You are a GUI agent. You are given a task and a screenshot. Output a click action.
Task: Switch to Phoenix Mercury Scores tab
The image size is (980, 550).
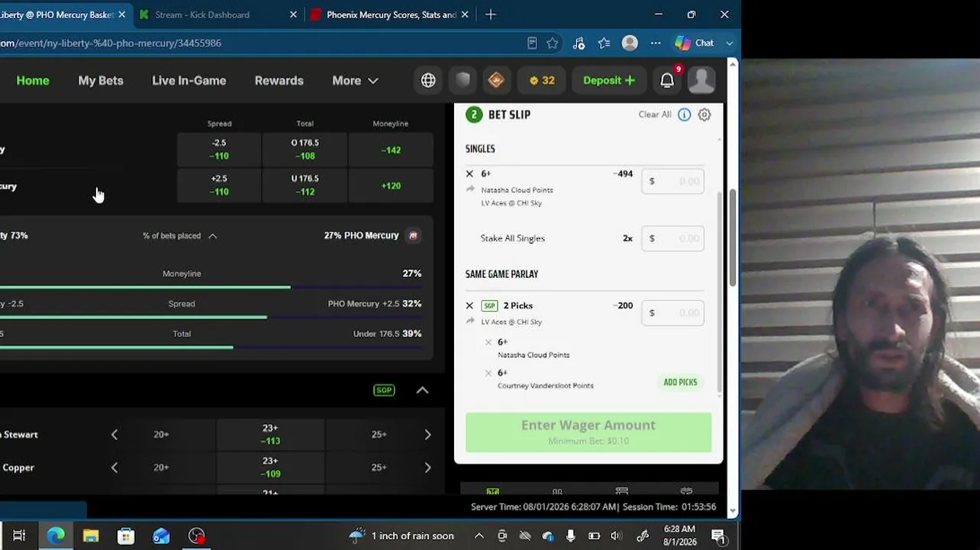coord(389,15)
